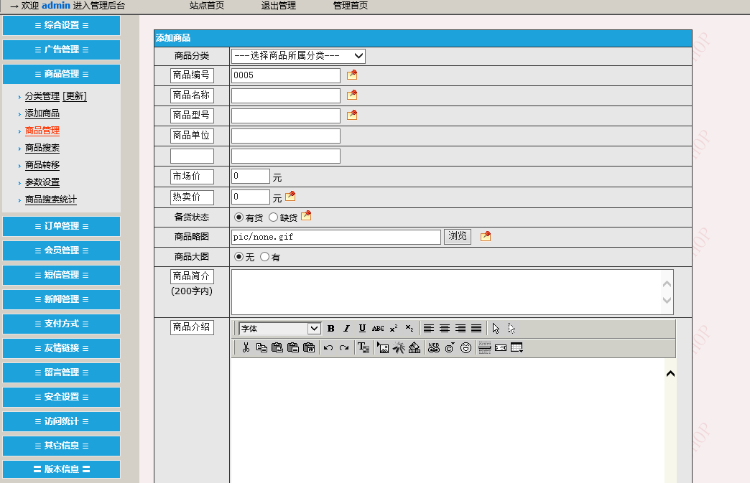Open the 商品搜索统计 link

coord(51,199)
